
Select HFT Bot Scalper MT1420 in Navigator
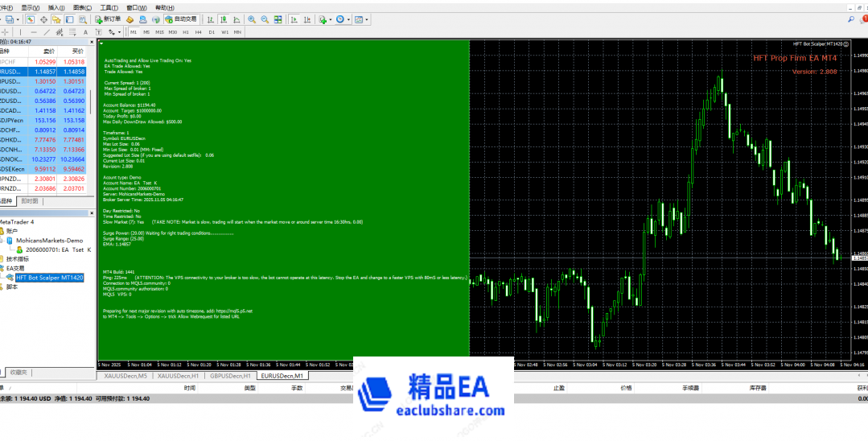click(50, 278)
